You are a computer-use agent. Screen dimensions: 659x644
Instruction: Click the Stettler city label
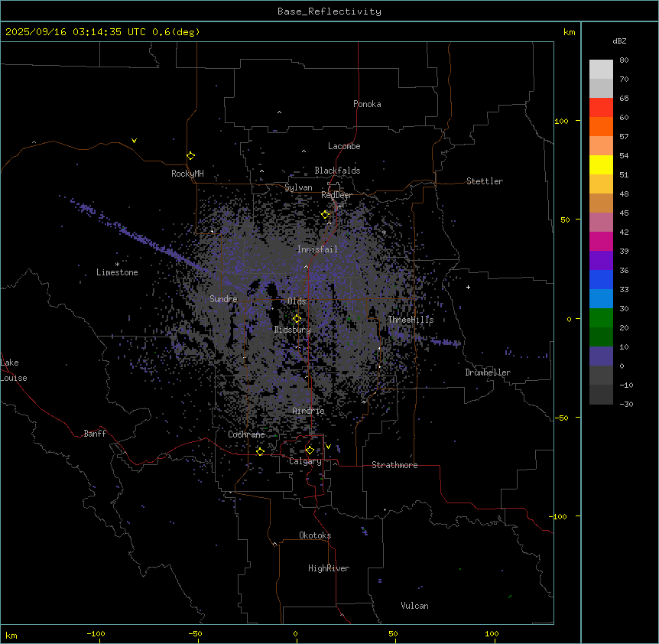coord(485,181)
